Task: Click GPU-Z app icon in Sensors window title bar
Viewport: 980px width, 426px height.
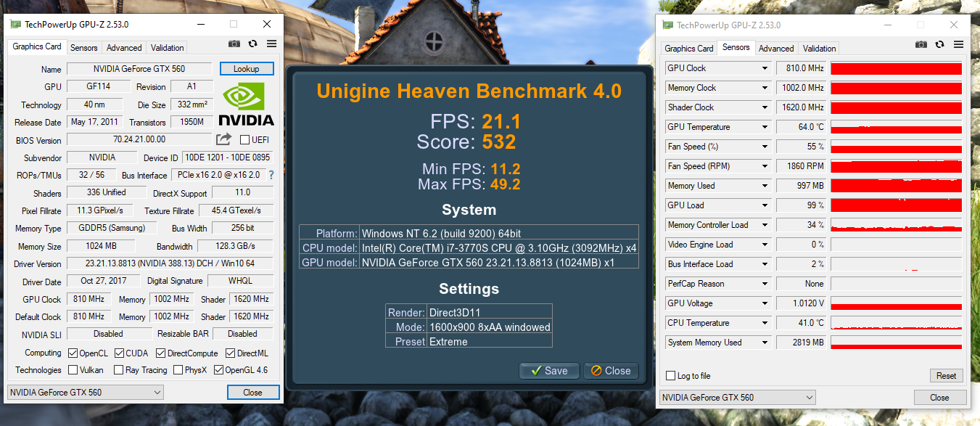Action: (668, 25)
